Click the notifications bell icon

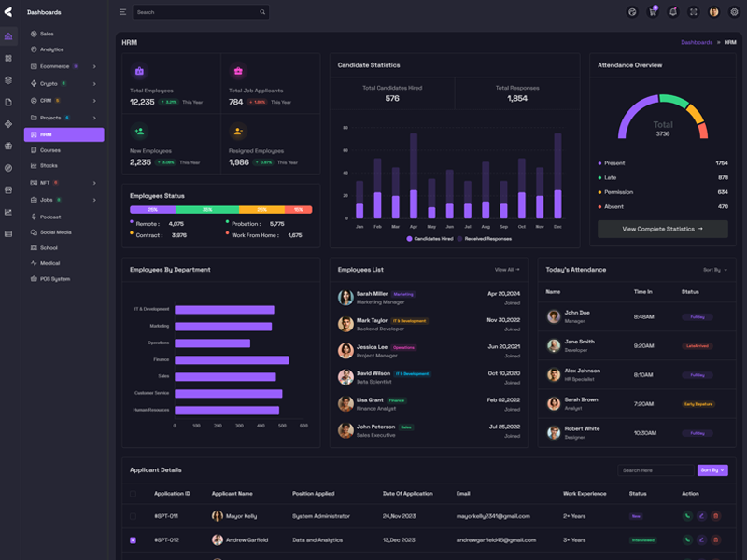(x=673, y=12)
